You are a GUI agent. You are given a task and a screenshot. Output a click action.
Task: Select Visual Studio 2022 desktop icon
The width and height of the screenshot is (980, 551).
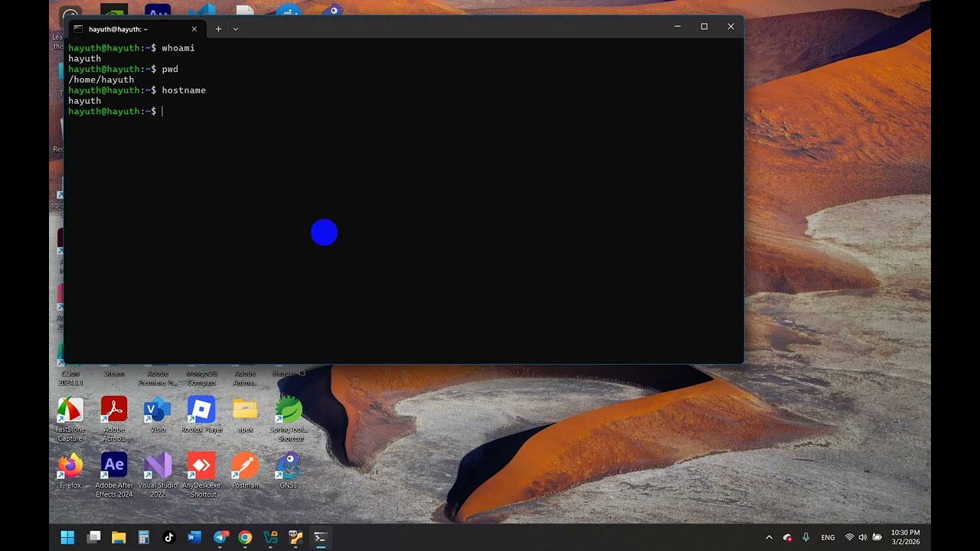[x=158, y=475]
